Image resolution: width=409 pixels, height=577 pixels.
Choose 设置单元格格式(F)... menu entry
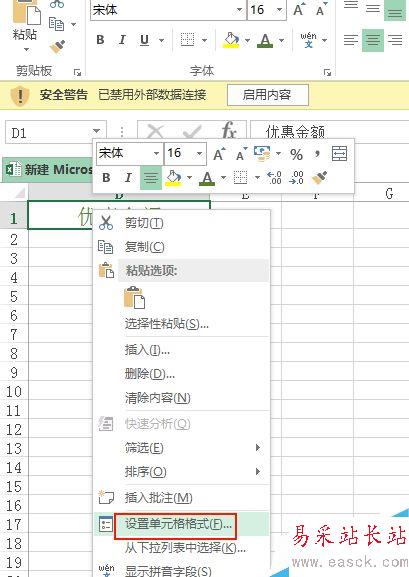182,524
